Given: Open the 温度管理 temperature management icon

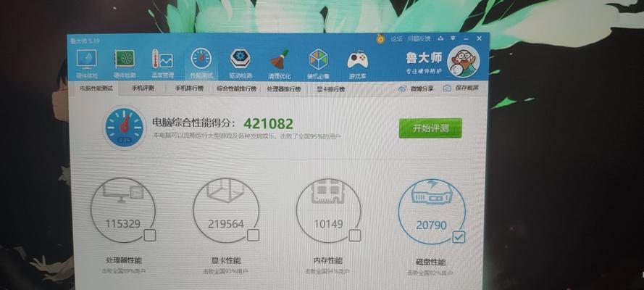Looking at the screenshot, I should [x=163, y=64].
